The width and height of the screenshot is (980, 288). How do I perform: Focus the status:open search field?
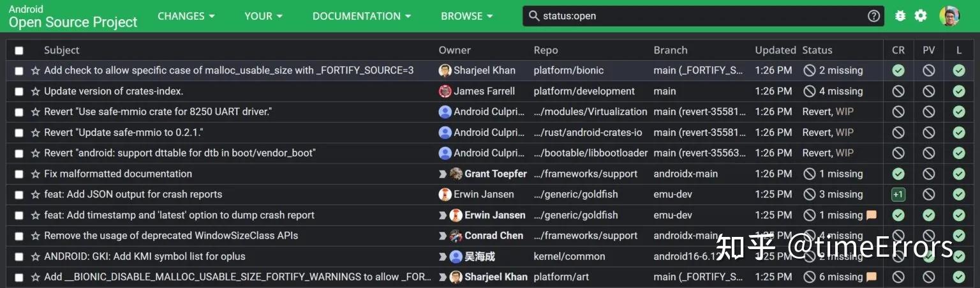click(x=702, y=16)
